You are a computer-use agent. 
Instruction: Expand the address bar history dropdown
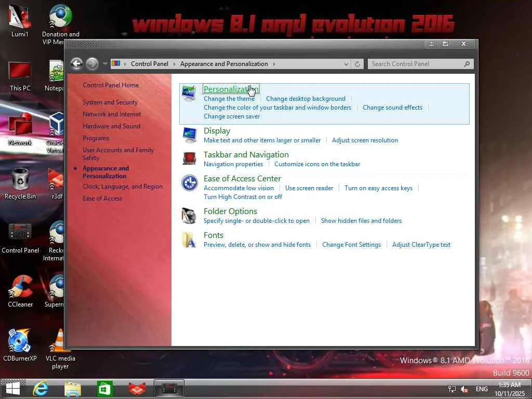click(x=346, y=64)
